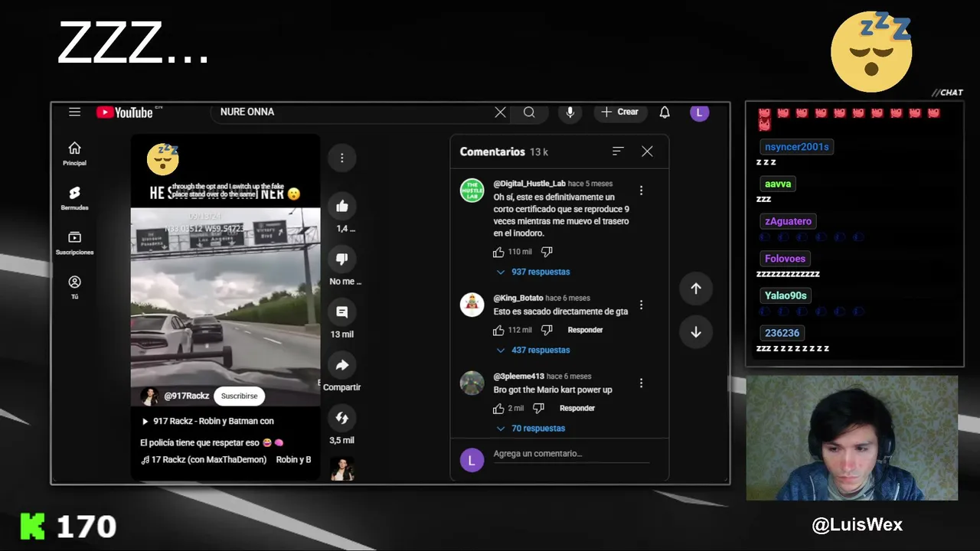The width and height of the screenshot is (980, 551).
Task: Go to previous short with up arrow
Action: pyautogui.click(x=696, y=289)
